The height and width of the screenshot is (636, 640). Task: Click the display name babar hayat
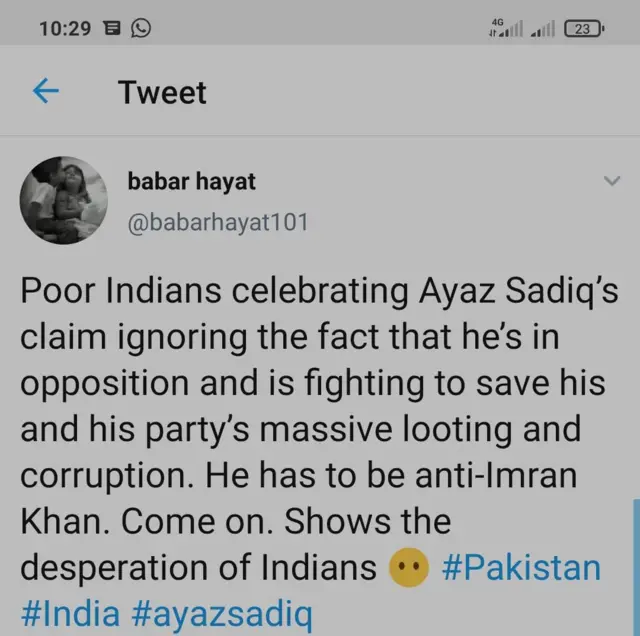click(x=191, y=181)
